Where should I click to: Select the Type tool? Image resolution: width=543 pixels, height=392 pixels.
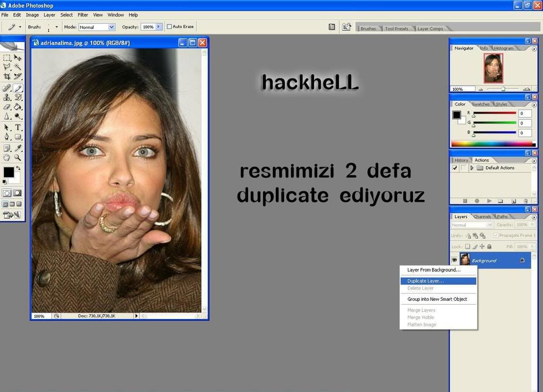[x=17, y=128]
